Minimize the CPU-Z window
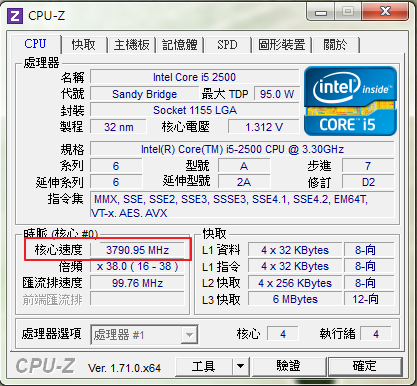Screen dimensions: 417x386 [321, 13]
